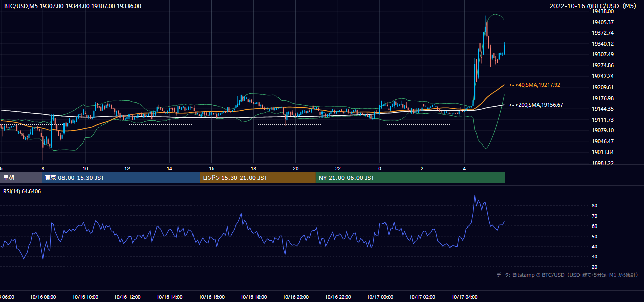
Task: Click the 10/16 08:00 date label
Action: 43,297
